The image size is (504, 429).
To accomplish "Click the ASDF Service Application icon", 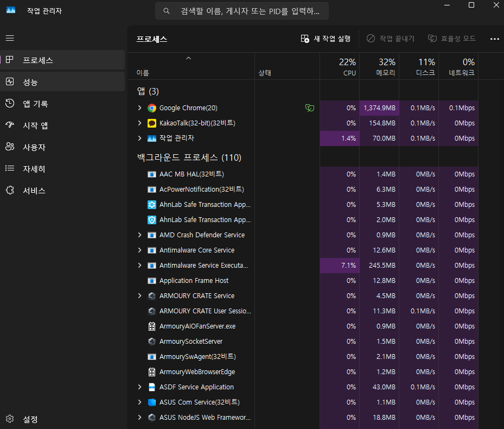I will pyautogui.click(x=152, y=387).
